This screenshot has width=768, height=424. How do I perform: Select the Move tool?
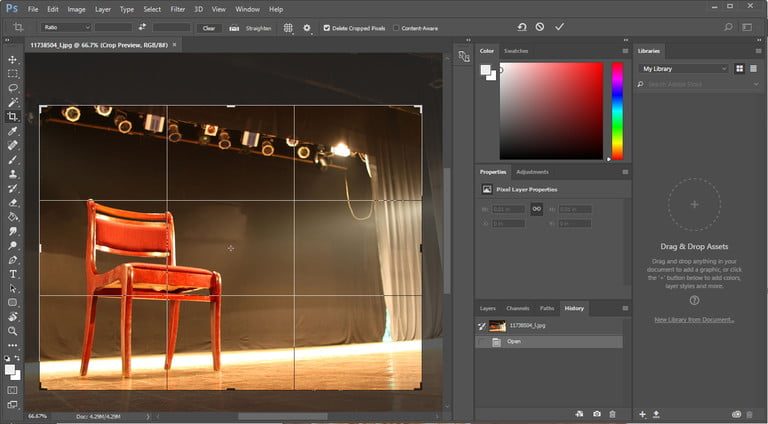coord(13,60)
